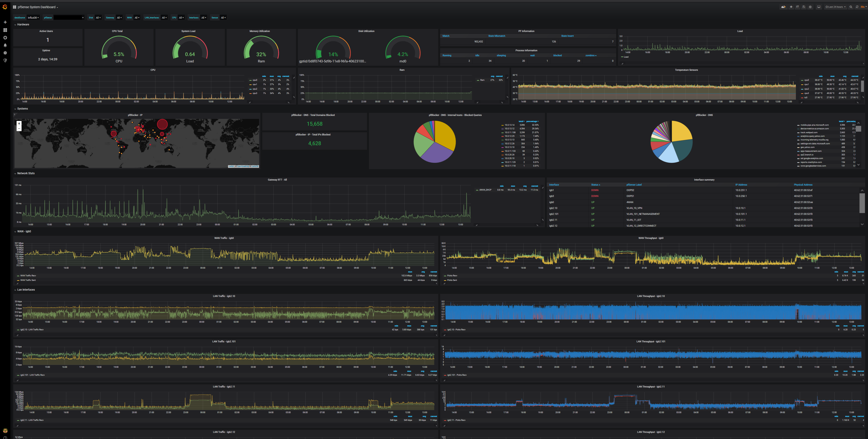This screenshot has width=868, height=439.
Task: Save dashboard with the floppy icon
Action: coord(804,7)
